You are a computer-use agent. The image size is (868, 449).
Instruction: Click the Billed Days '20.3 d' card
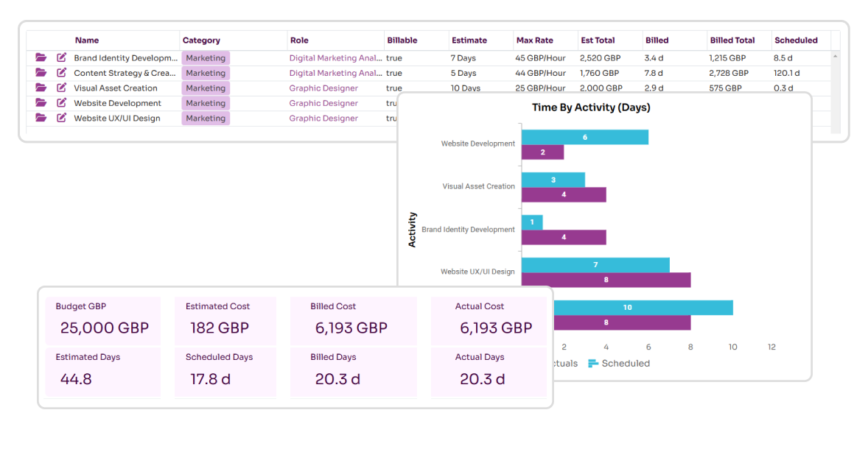coord(354,372)
